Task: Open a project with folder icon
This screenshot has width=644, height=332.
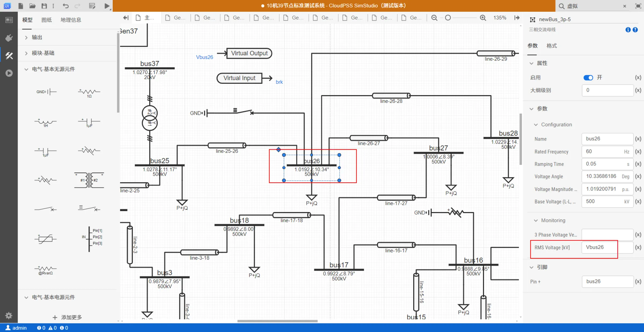Action: pos(32,6)
